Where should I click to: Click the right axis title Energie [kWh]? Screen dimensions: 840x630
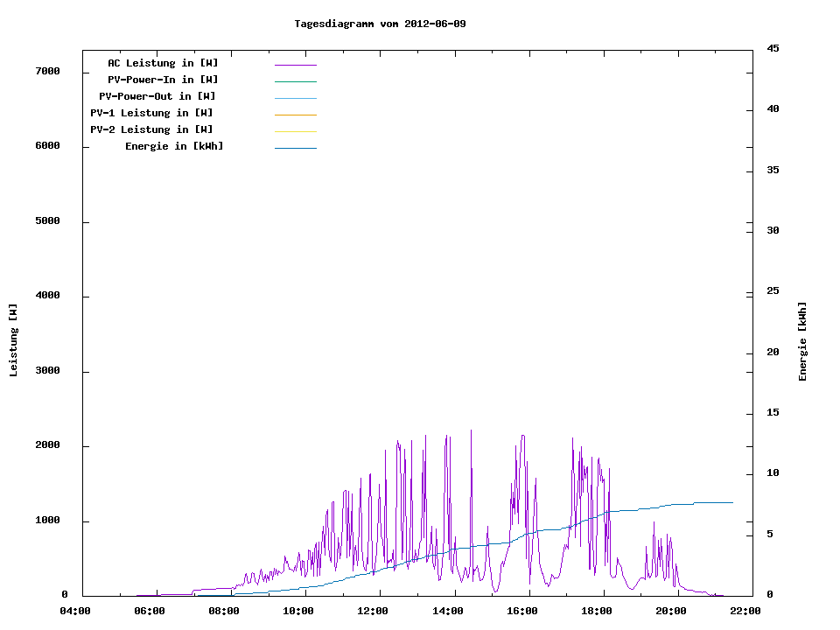pyautogui.click(x=802, y=341)
